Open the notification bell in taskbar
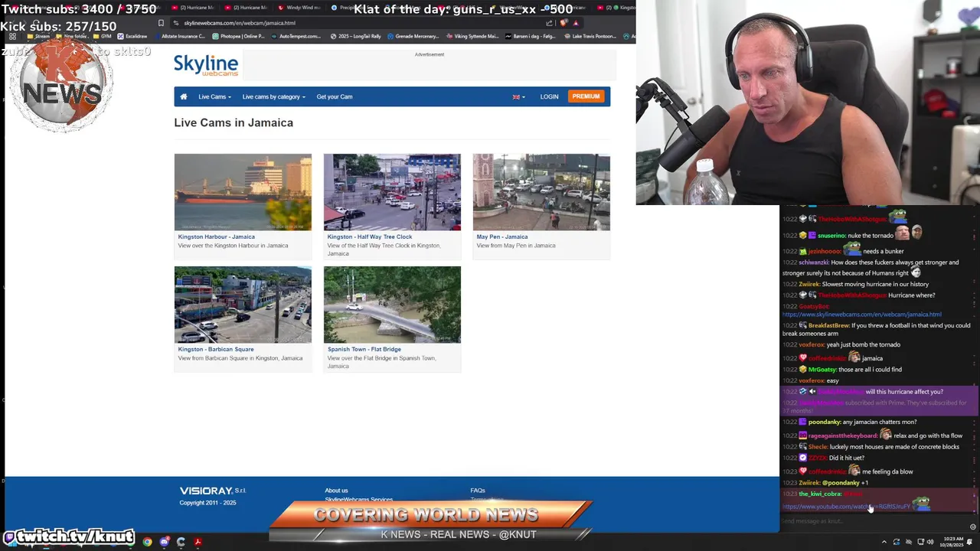 [969, 542]
